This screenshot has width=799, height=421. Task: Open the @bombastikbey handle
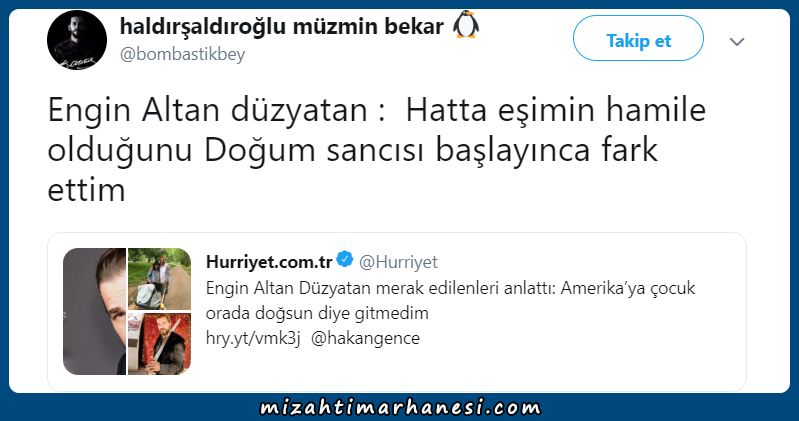[182, 54]
